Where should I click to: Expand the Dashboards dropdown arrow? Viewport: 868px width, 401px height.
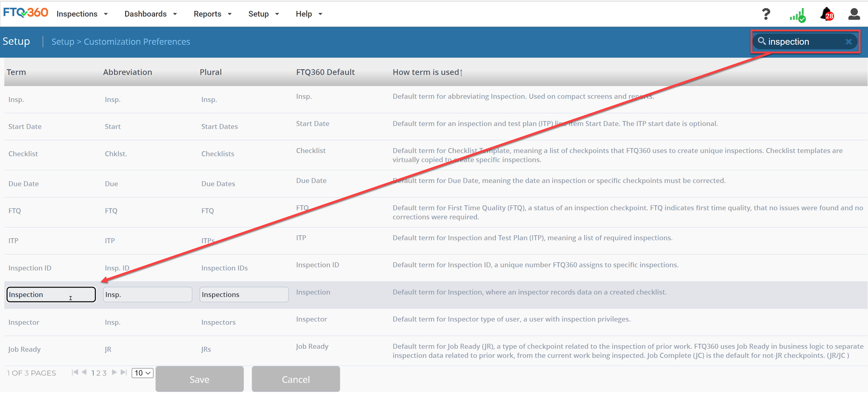175,14
